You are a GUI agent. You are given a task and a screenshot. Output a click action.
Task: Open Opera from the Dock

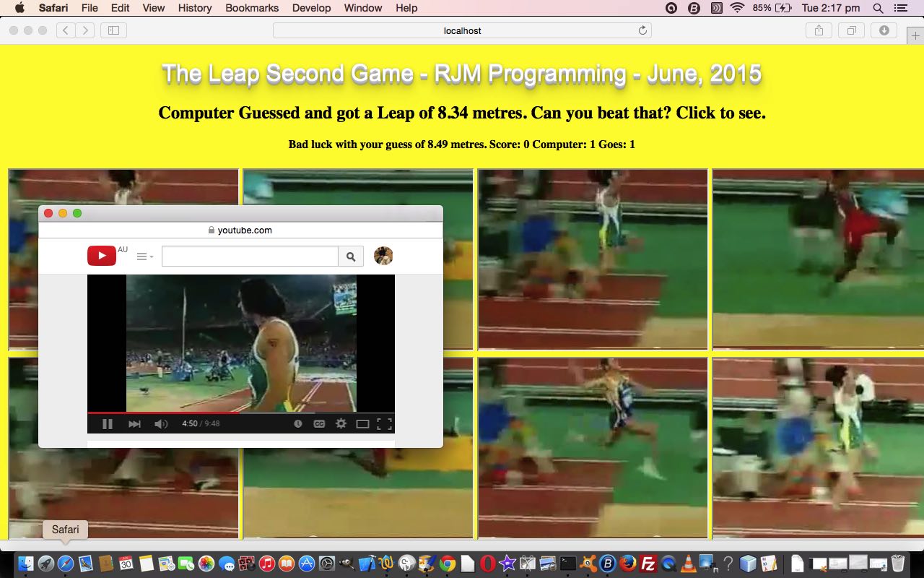click(487, 564)
